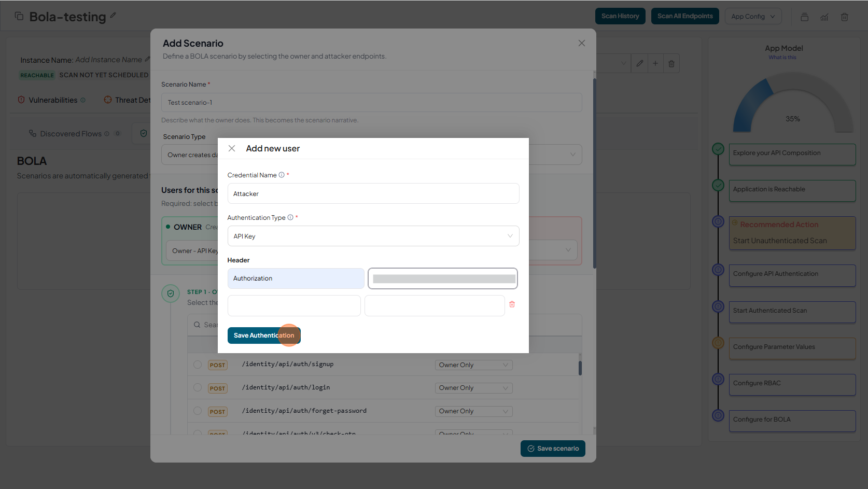Click the Save scenario button
Screen dimensions: 868x489
click(553, 449)
